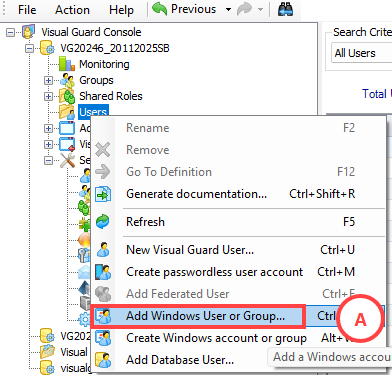Choose New Visual Guard User... entry
This screenshot has height=375, width=392.
pos(239,250)
